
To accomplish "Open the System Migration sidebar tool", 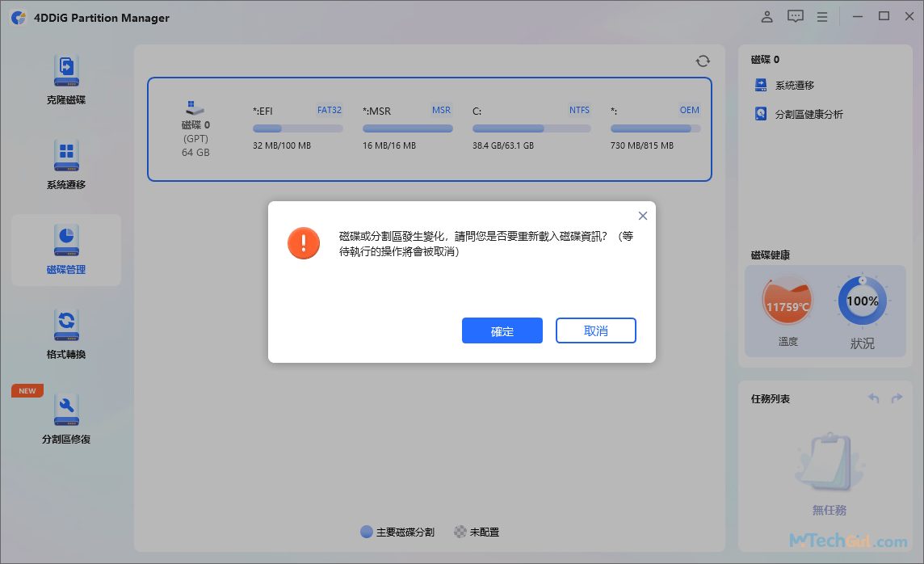I will point(66,164).
